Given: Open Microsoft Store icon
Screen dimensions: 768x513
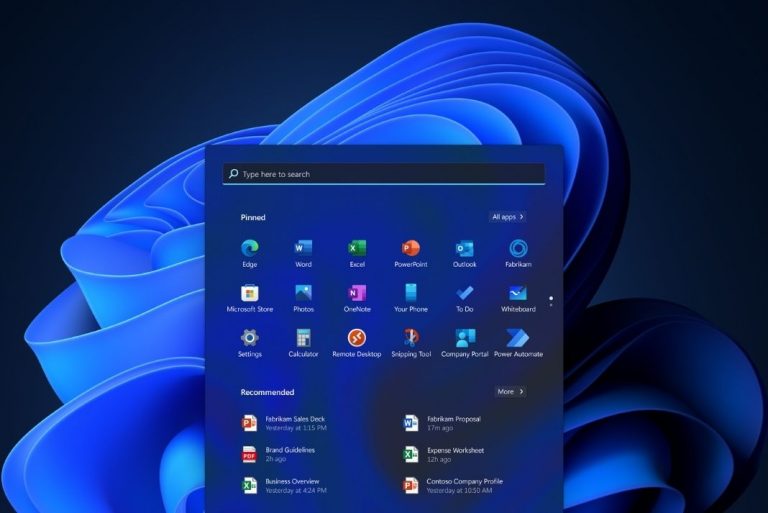Looking at the screenshot, I should click(249, 294).
